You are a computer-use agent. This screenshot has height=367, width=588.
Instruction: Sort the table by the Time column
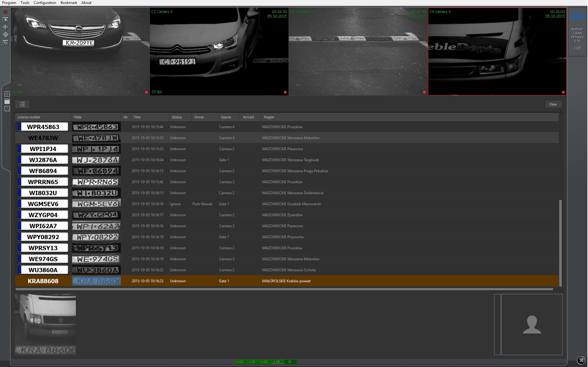coord(137,117)
